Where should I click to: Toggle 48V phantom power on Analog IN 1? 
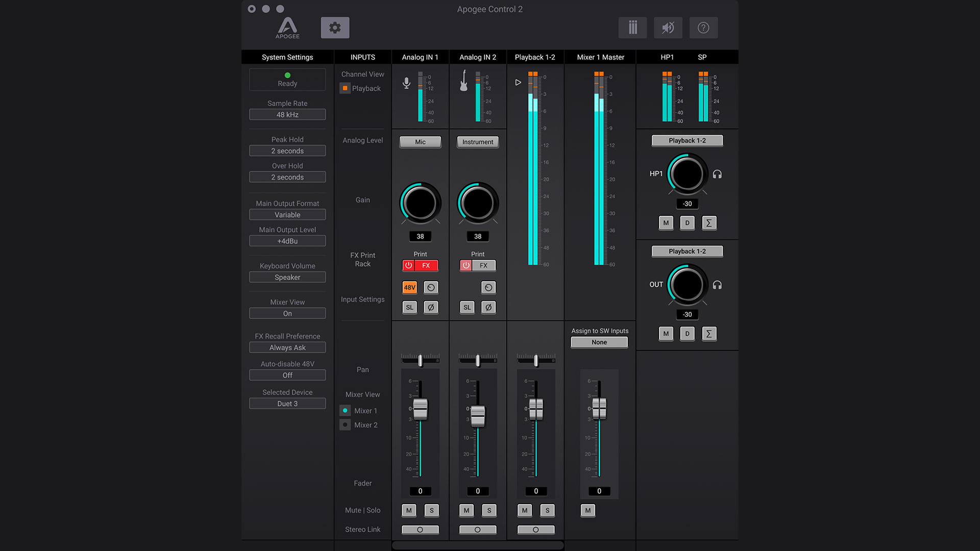pos(409,287)
